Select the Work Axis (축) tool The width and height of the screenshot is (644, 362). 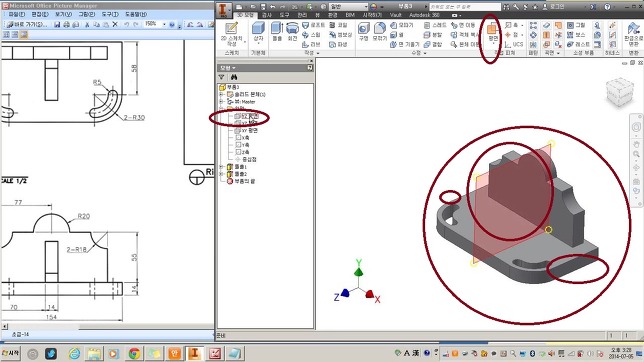(x=511, y=25)
